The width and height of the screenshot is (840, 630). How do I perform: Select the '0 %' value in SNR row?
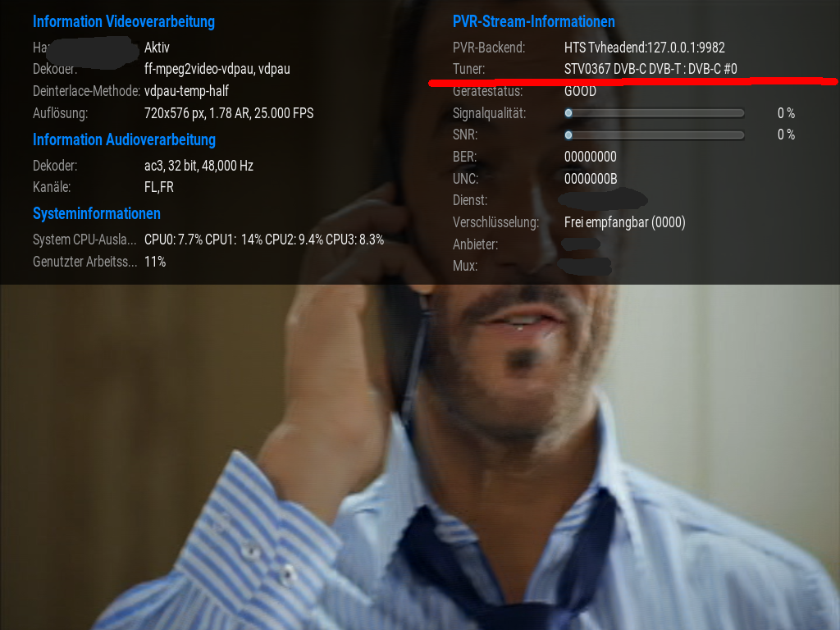[786, 135]
